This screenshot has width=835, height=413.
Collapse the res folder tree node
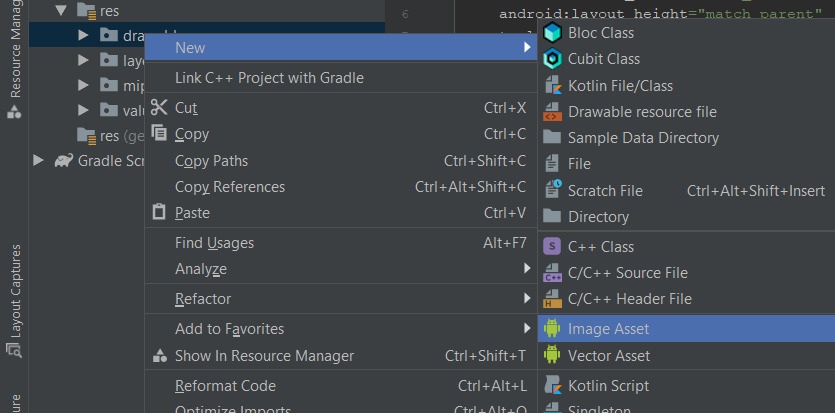62,10
